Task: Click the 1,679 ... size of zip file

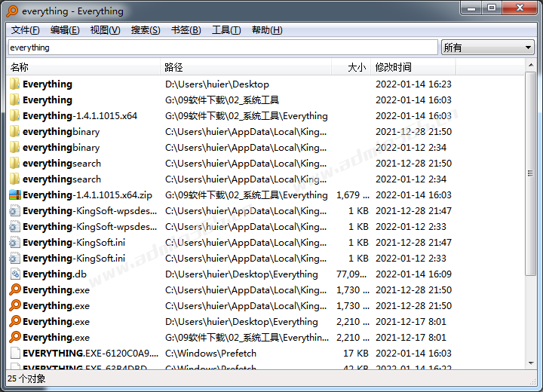Action: [x=352, y=195]
